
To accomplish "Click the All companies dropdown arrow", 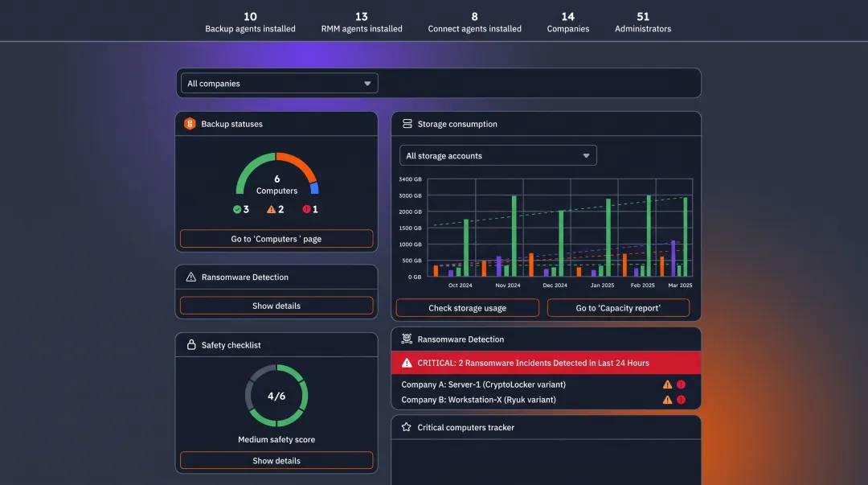I will pos(367,84).
